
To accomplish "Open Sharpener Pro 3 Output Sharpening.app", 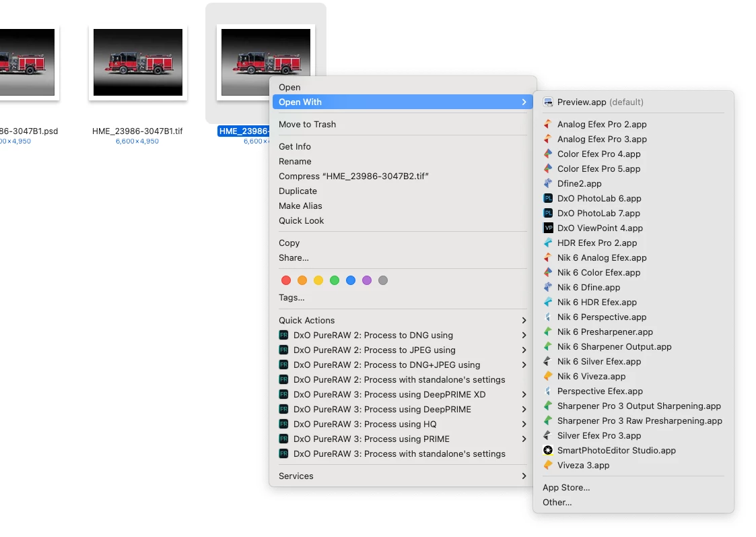I will (x=633, y=406).
